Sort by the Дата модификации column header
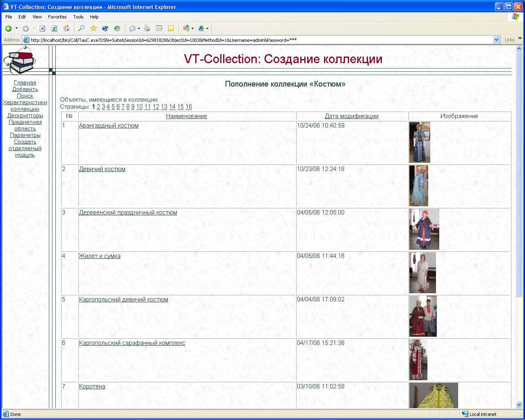525x420 pixels. click(x=352, y=116)
